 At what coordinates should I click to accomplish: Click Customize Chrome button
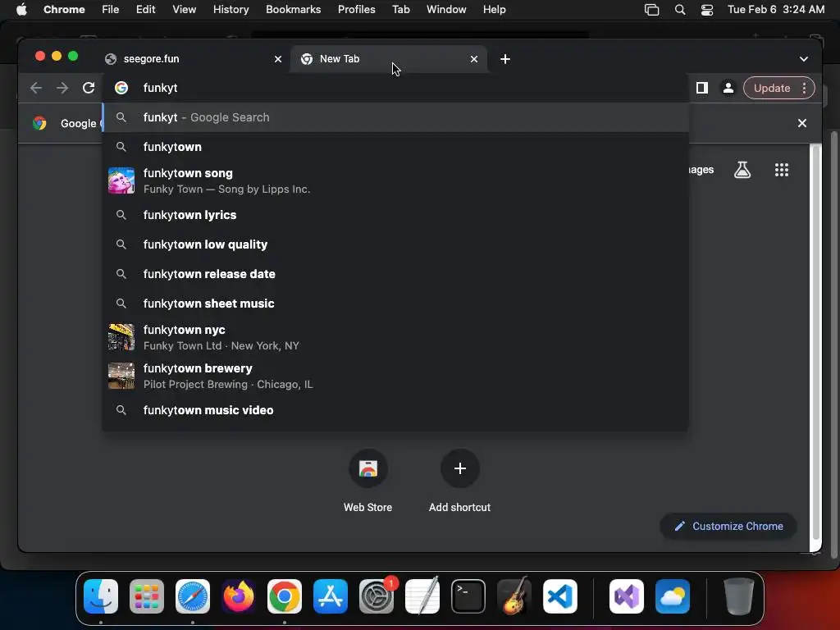728,526
